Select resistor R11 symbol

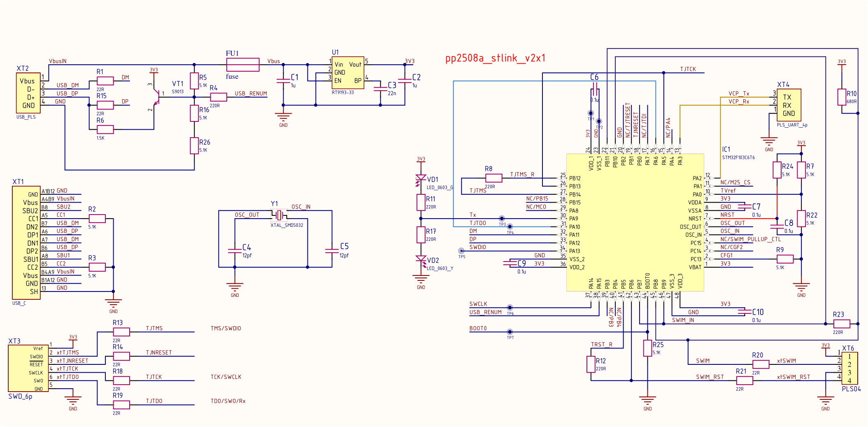(x=421, y=202)
